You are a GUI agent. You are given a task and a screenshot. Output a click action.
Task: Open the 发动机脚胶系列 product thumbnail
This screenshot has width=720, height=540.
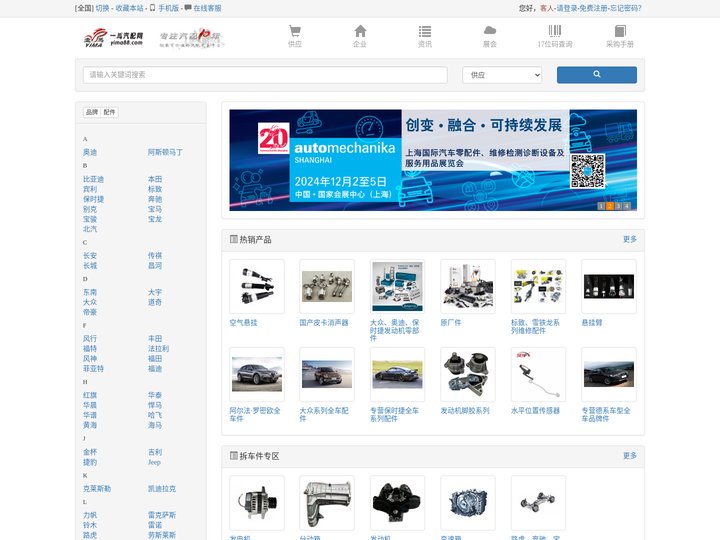468,374
